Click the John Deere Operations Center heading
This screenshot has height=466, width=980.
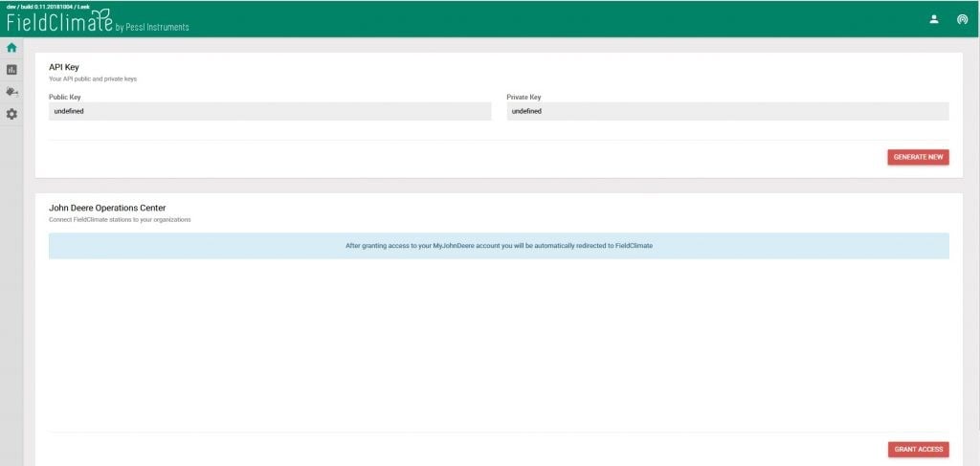[107, 208]
